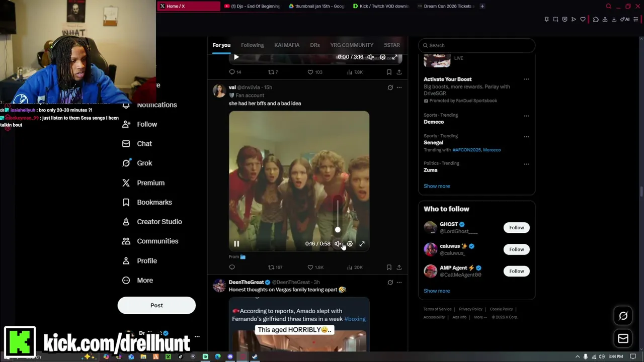This screenshot has width=644, height=362.
Task: Open Communities from the sidebar
Action: tap(150, 241)
